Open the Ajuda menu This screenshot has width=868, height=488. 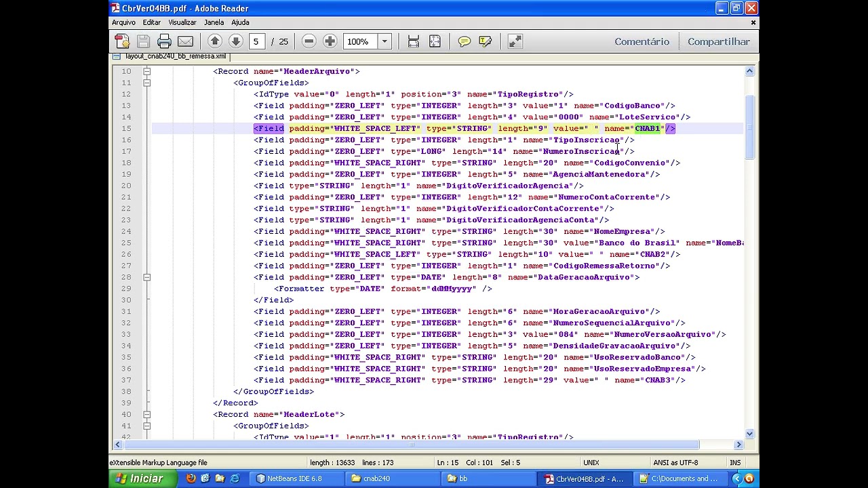click(240, 22)
